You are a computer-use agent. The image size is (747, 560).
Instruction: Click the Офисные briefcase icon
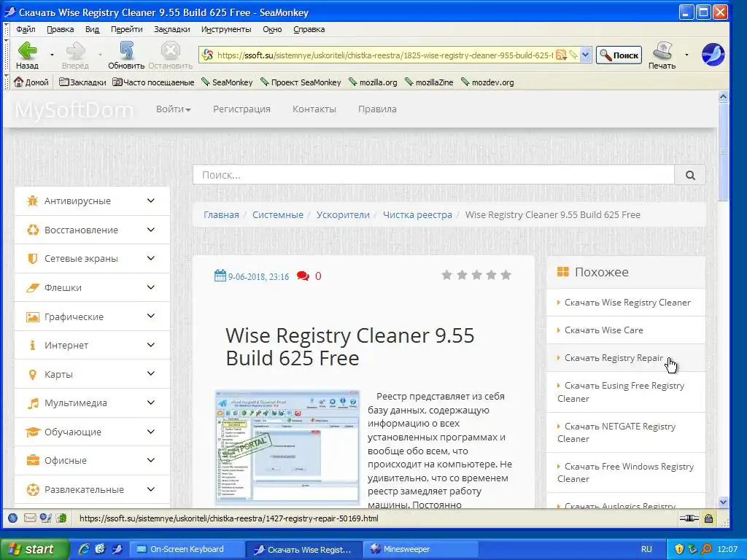pyautogui.click(x=32, y=461)
